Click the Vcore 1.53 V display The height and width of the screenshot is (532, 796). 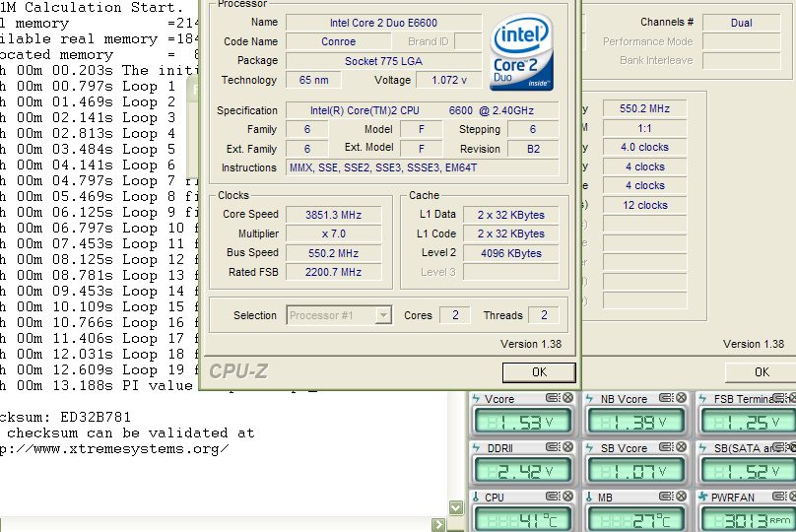[522, 422]
